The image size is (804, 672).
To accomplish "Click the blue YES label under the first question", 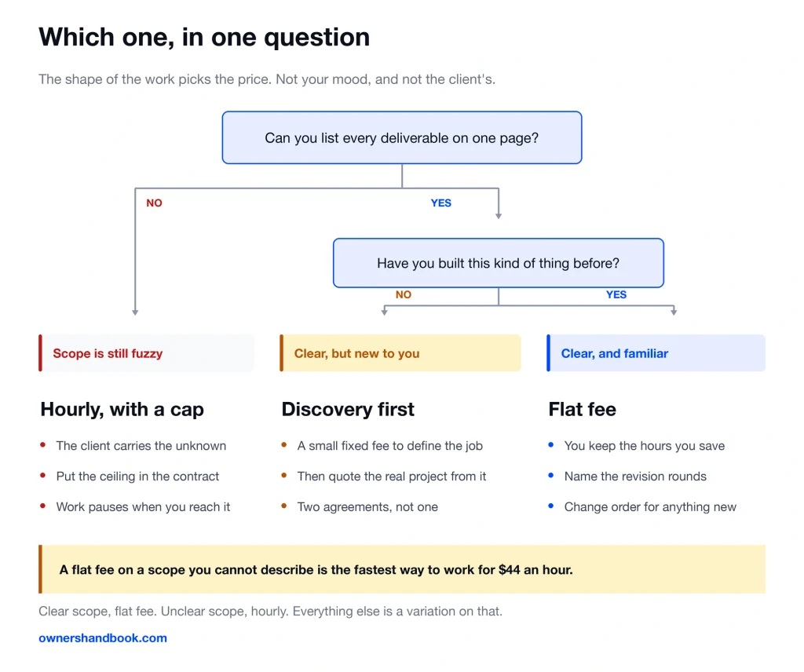I will [441, 203].
